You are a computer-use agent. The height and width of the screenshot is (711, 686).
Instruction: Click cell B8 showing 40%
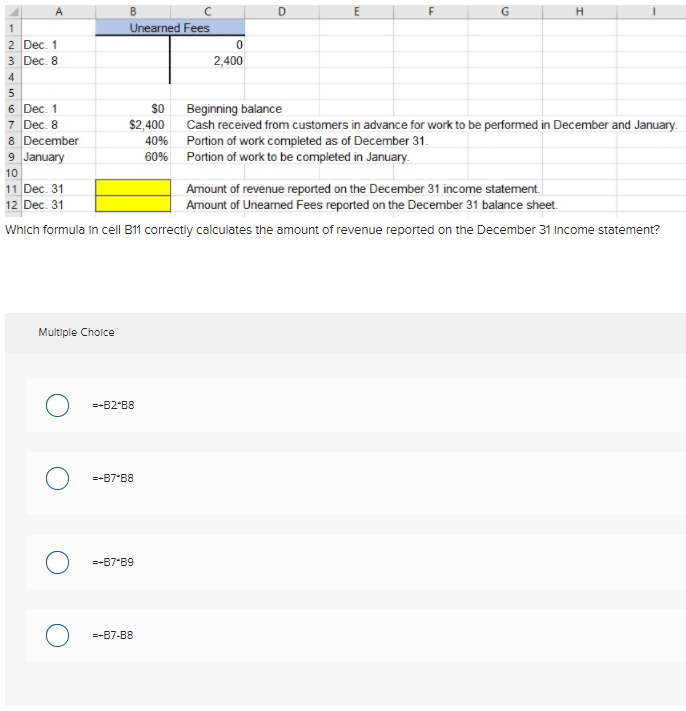point(133,141)
